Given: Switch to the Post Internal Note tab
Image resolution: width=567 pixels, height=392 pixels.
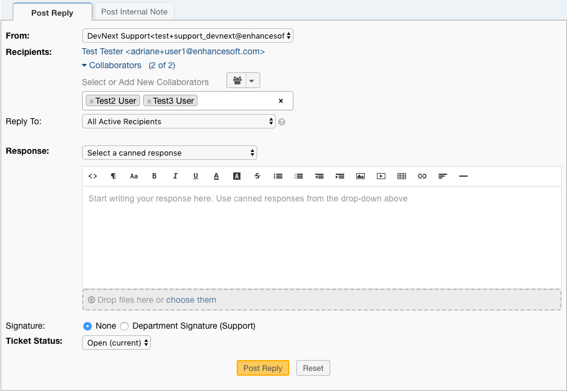Looking at the screenshot, I should coord(133,11).
